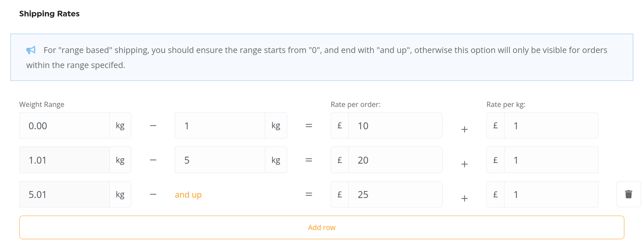This screenshot has height=249, width=644.
Task: Edit the rate per order field showing 25
Action: pyautogui.click(x=395, y=194)
